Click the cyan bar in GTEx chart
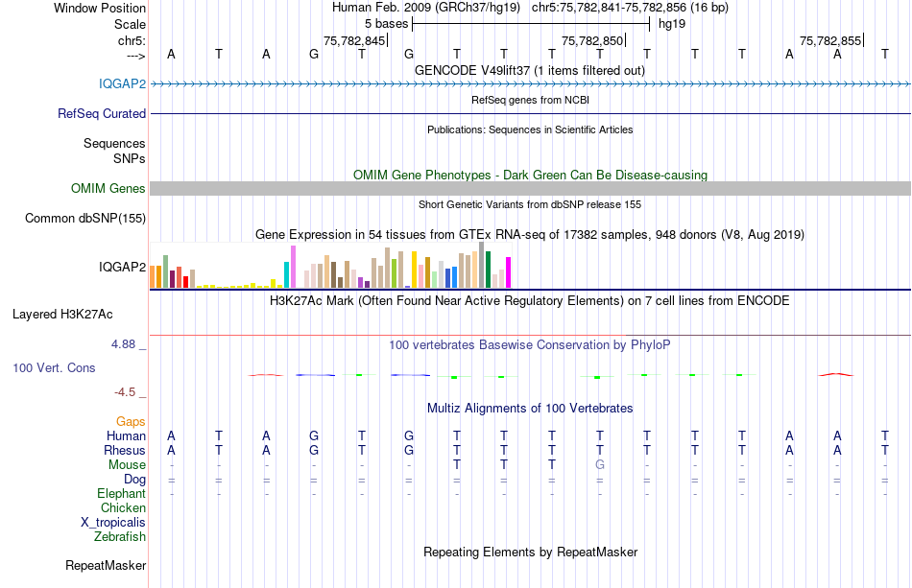 [287, 275]
